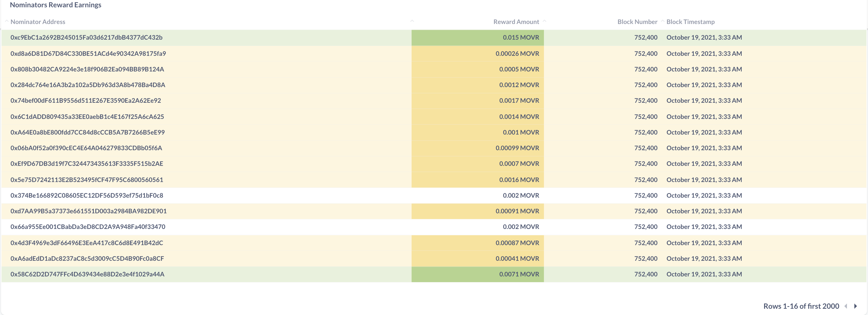Image resolution: width=868 pixels, height=315 pixels.
Task: Sort by Nominator Address column header
Action: [x=38, y=22]
